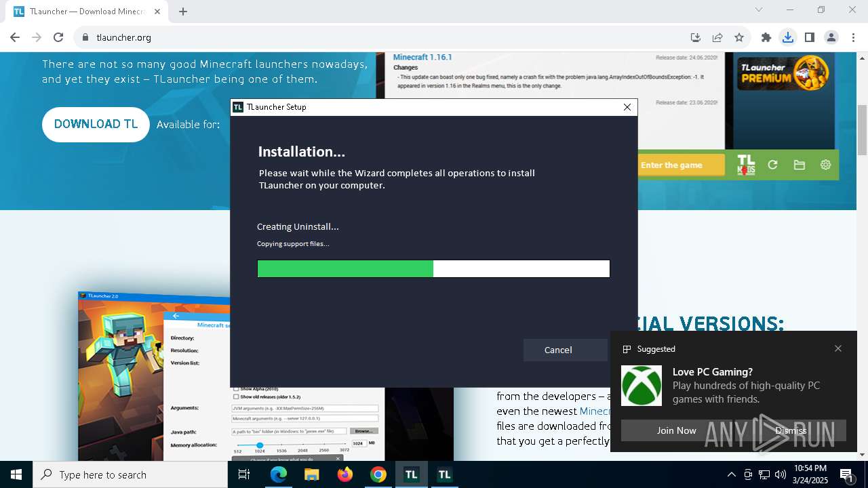Screen dimensions: 868x488
Task: Toggle Show old releases checkbox in screenshot
Action: (x=236, y=396)
